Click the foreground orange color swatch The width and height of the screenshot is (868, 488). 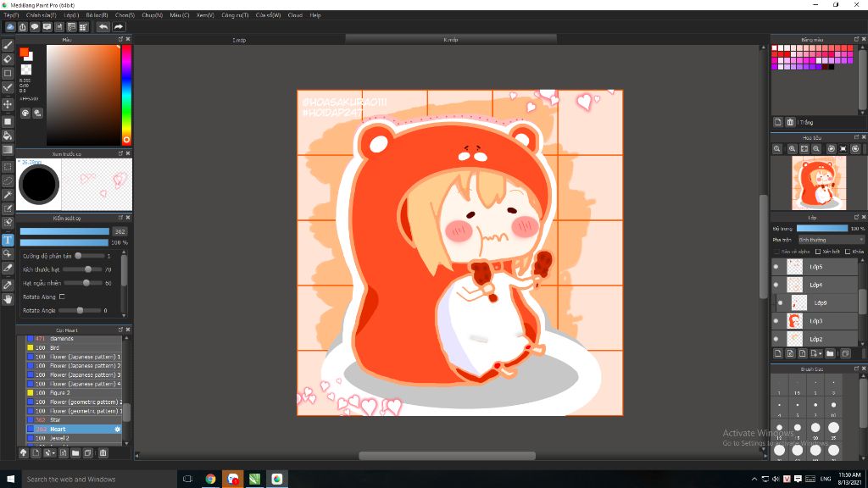[24, 52]
